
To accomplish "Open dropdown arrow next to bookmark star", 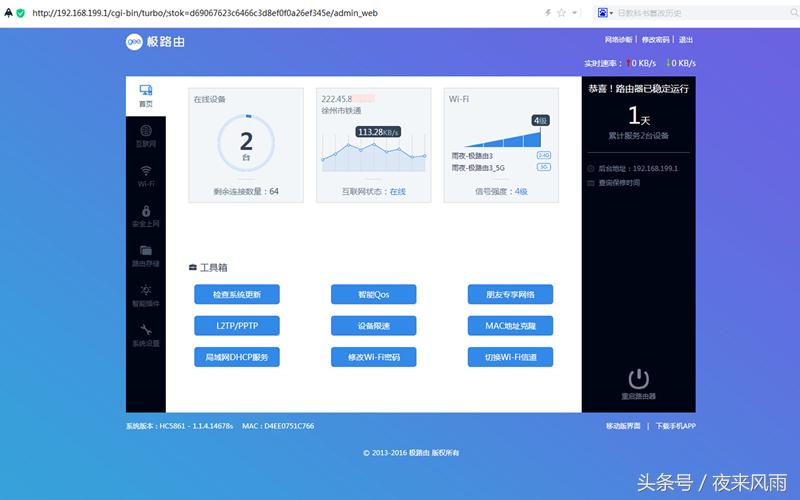I will tap(574, 13).
